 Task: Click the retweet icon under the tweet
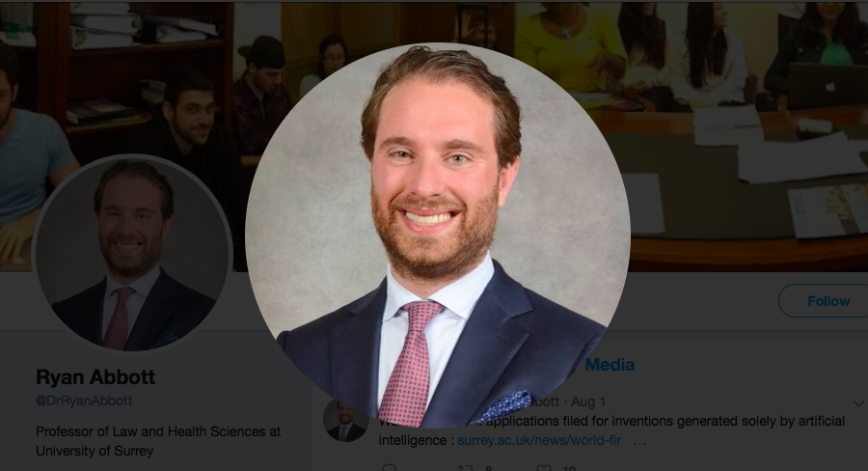tap(465, 469)
